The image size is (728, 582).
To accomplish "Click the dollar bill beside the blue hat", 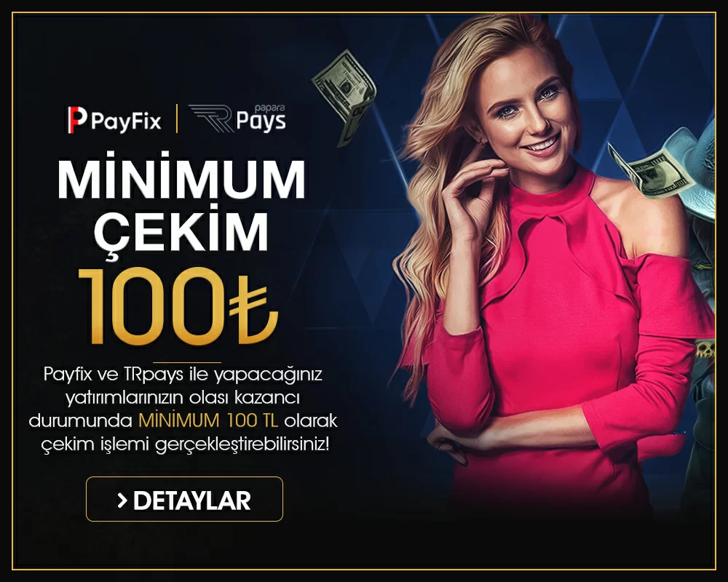I will pyautogui.click(x=649, y=171).
